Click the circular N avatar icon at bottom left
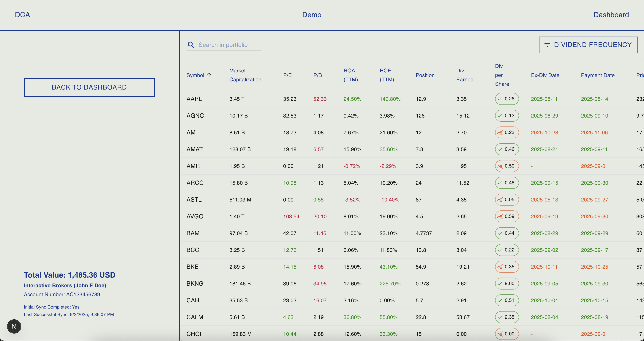The image size is (644, 341). (x=14, y=326)
